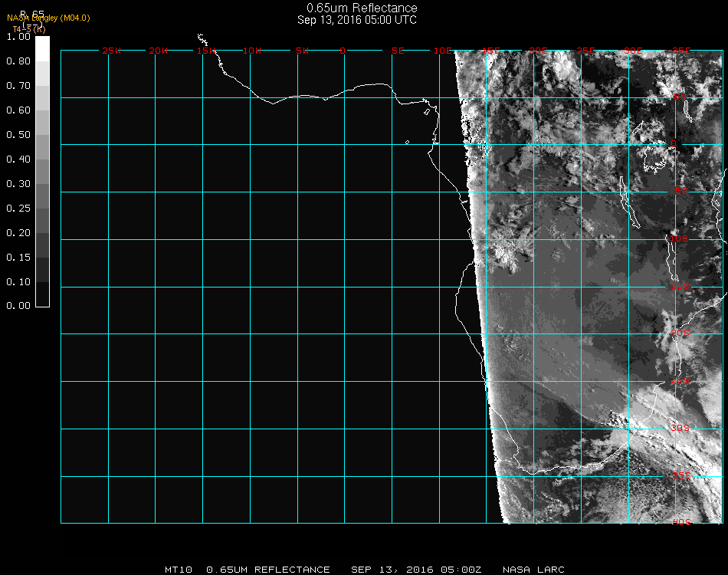This screenshot has width=728, height=575.
Task: Click the 15W longitude label
Action: click(205, 51)
